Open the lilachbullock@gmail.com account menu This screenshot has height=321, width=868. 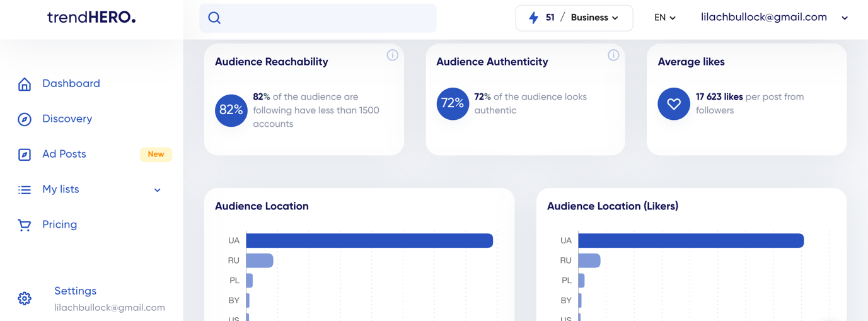tap(774, 18)
